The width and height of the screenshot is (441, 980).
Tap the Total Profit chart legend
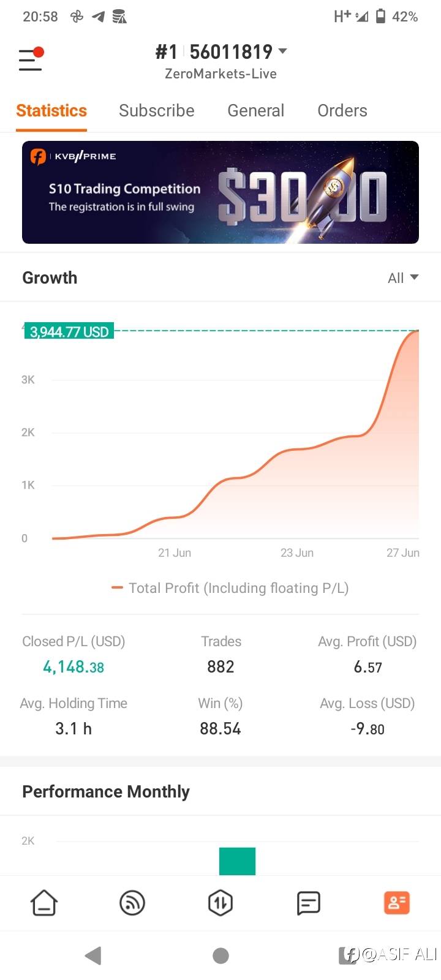pyautogui.click(x=230, y=588)
